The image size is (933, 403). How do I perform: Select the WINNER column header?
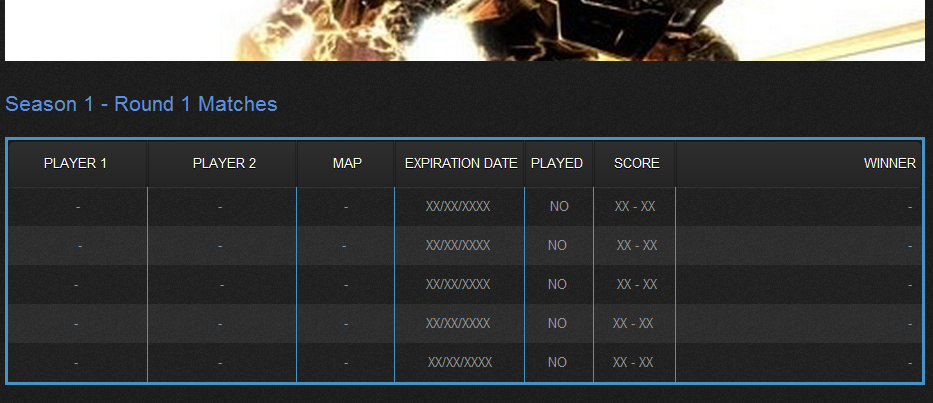pos(889,164)
